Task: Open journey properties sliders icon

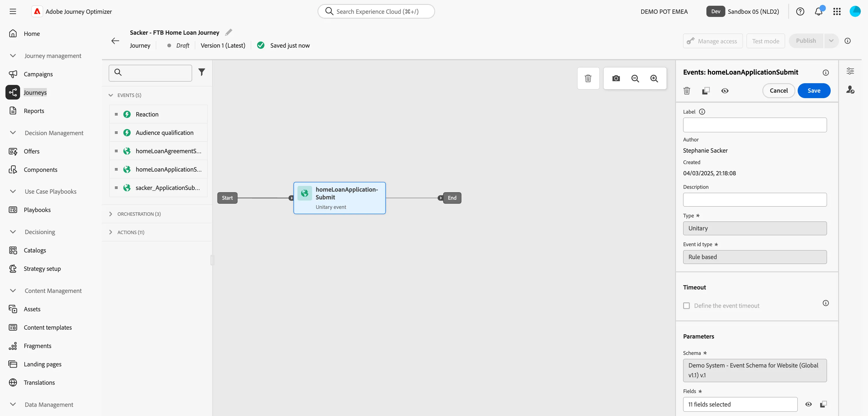Action: pos(850,71)
